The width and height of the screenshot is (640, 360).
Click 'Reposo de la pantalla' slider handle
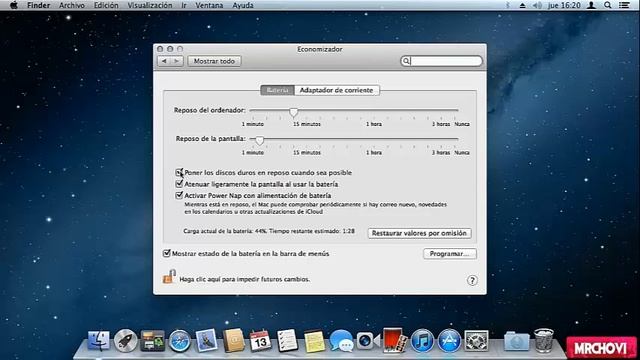coord(260,140)
